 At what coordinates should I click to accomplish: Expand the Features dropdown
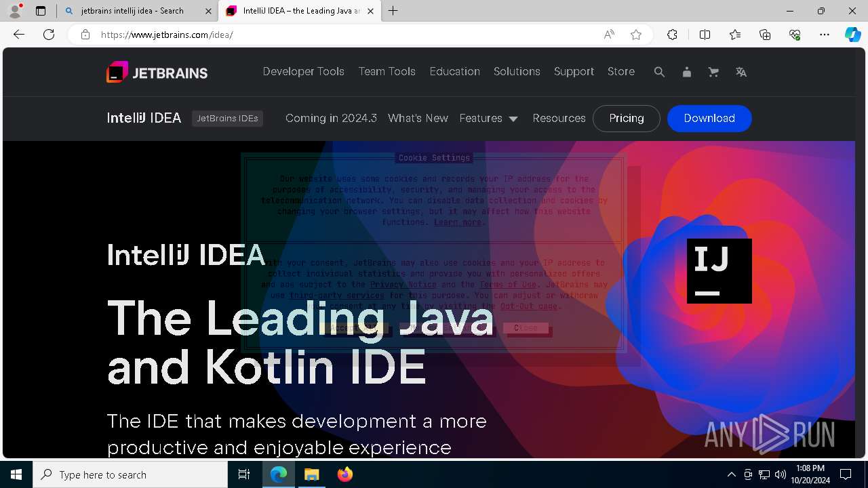[x=488, y=119]
